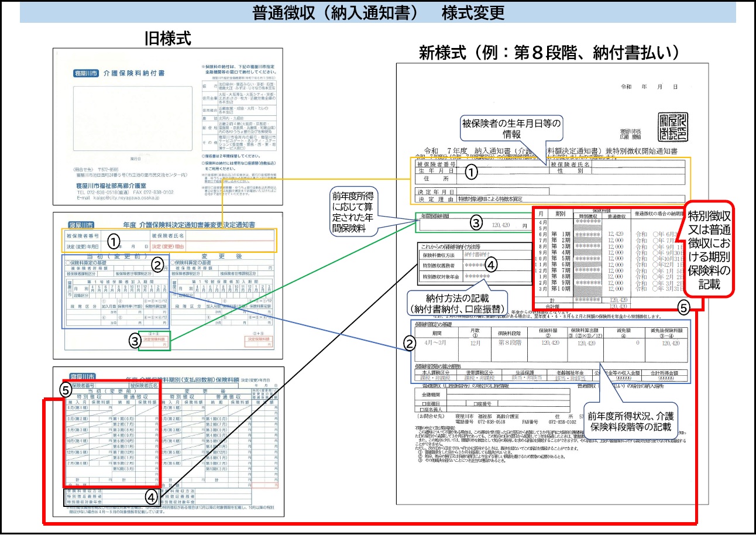Click circled ③ beside the 120,420 annual amount
Screen dimensions: 756x535
click(x=476, y=223)
